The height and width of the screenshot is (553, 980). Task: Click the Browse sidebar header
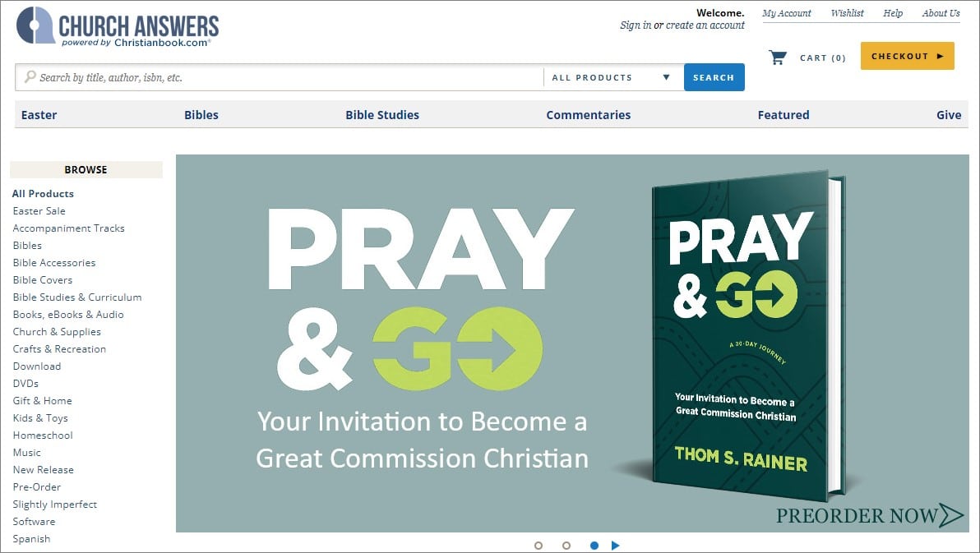86,170
